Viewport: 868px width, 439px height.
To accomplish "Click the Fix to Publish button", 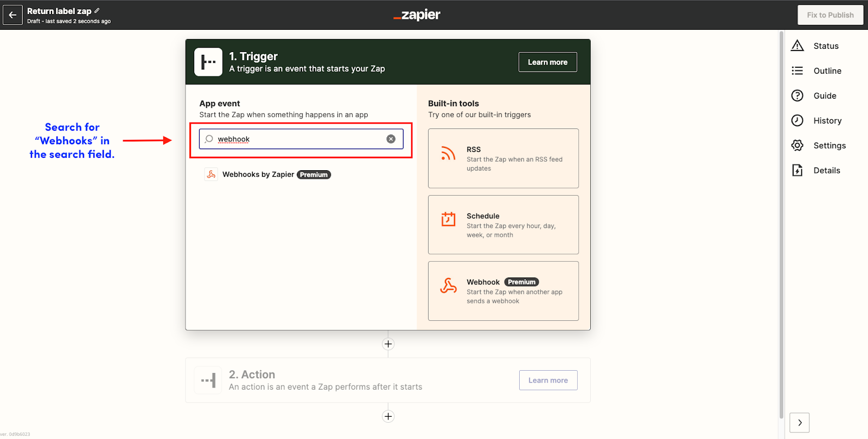I will (830, 15).
